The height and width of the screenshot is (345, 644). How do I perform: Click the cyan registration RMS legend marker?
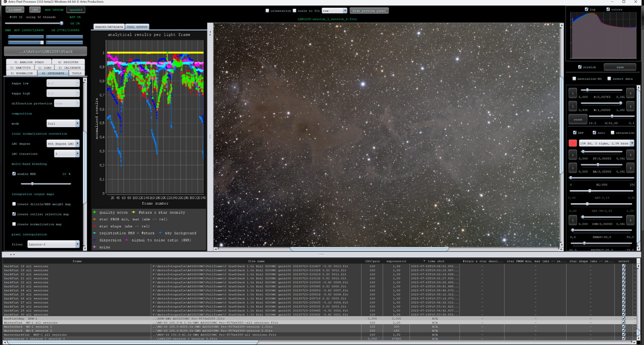pyautogui.click(x=95, y=233)
